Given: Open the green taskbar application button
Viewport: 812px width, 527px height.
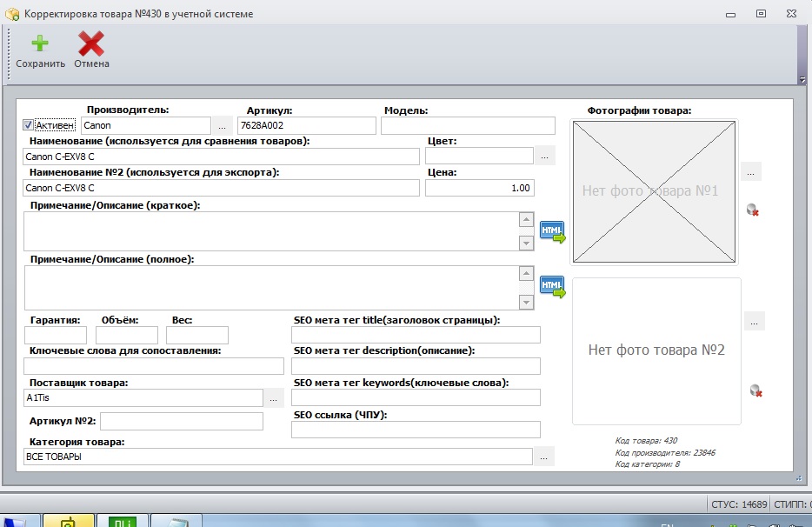Looking at the screenshot, I should pyautogui.click(x=123, y=520).
